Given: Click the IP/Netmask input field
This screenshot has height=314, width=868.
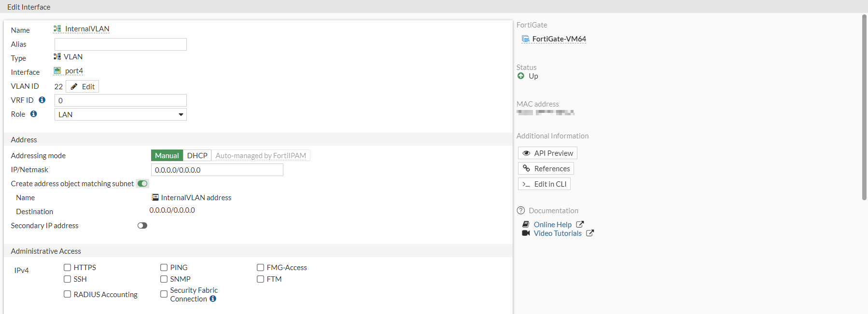Looking at the screenshot, I should [217, 170].
